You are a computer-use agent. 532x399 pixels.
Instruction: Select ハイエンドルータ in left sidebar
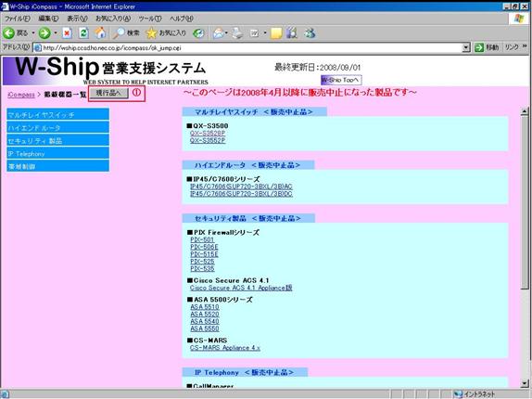point(58,127)
